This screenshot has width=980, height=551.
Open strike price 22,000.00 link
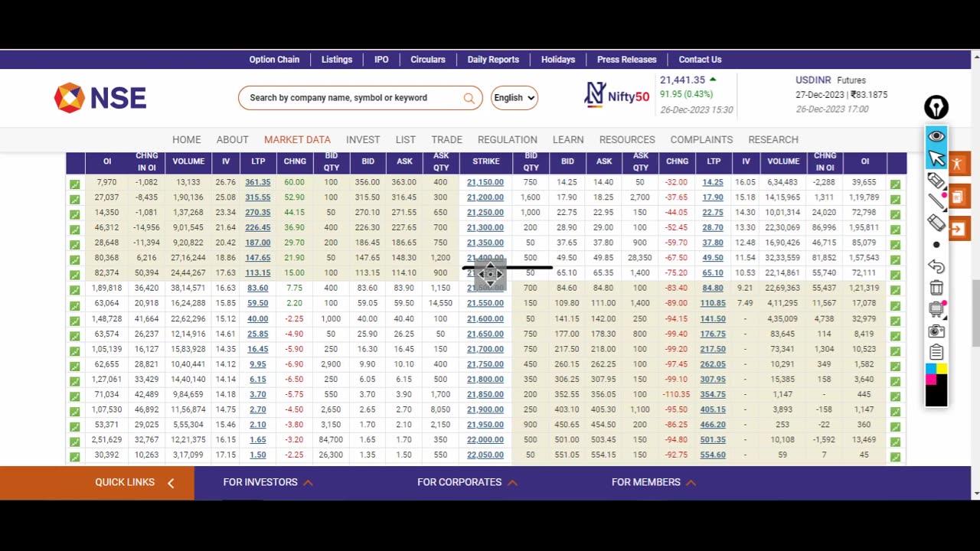click(485, 440)
